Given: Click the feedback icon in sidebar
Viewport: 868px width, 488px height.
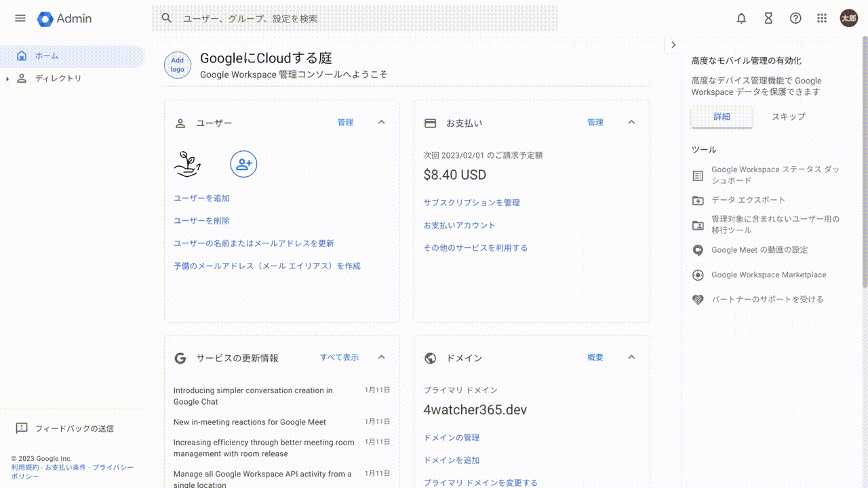Looking at the screenshot, I should 22,428.
